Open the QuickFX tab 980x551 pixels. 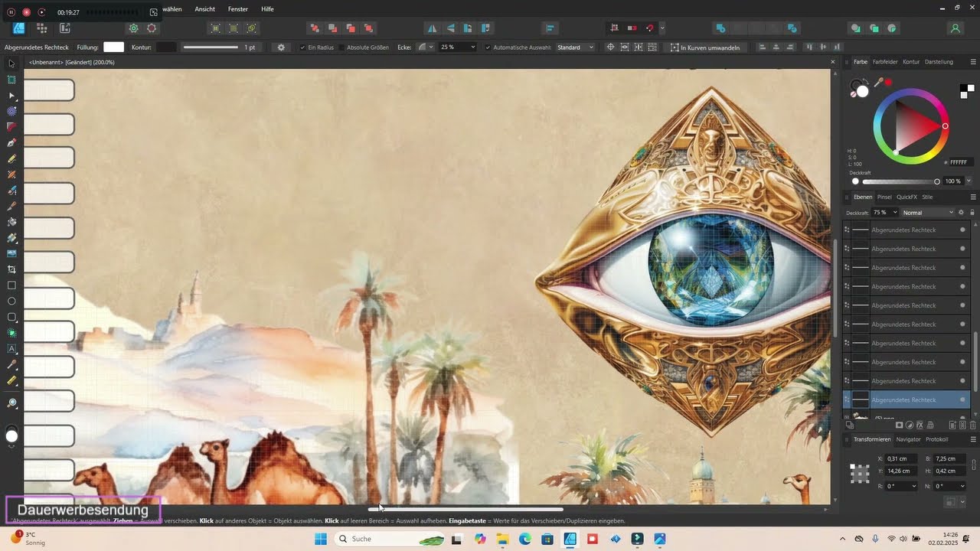[906, 197]
